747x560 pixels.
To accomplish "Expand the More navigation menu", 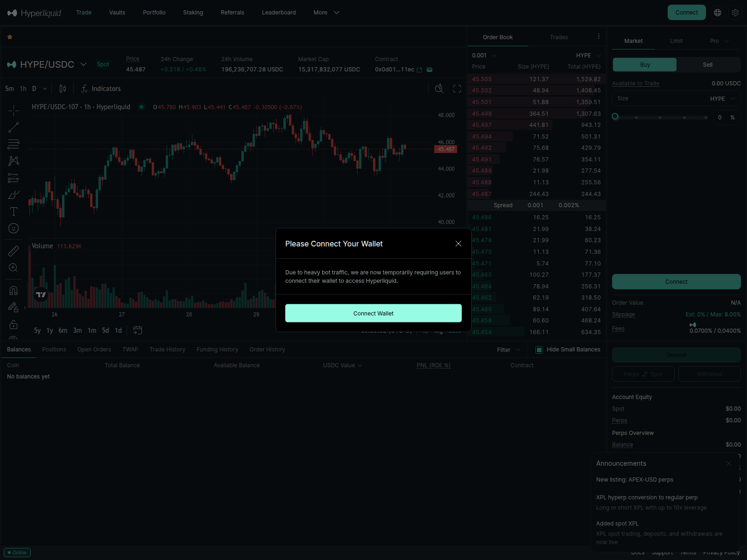I will (x=326, y=13).
